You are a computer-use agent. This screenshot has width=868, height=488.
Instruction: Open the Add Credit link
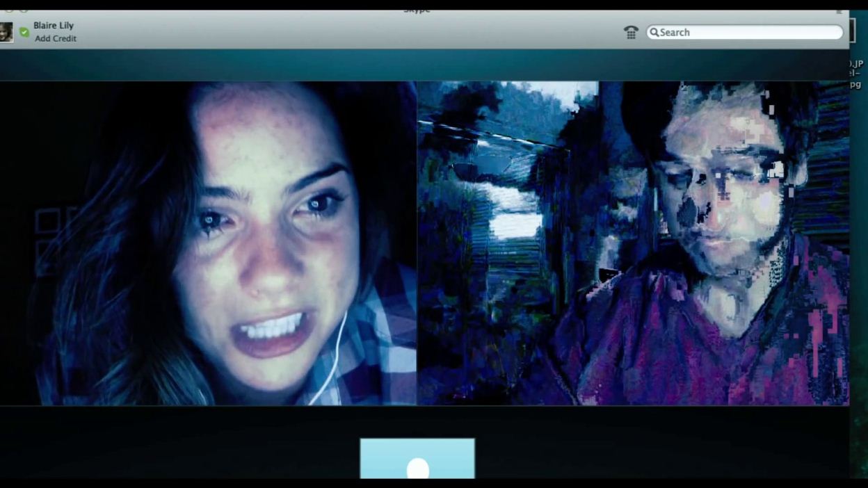56,39
